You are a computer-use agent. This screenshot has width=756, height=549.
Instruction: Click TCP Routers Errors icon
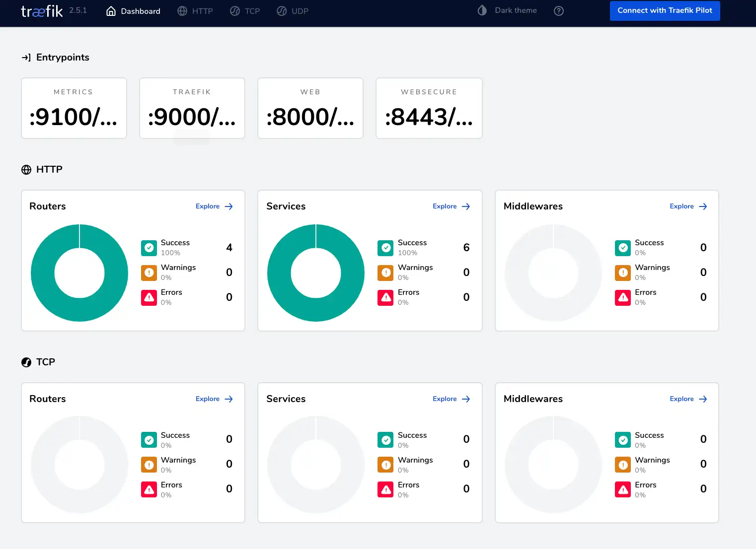149,489
